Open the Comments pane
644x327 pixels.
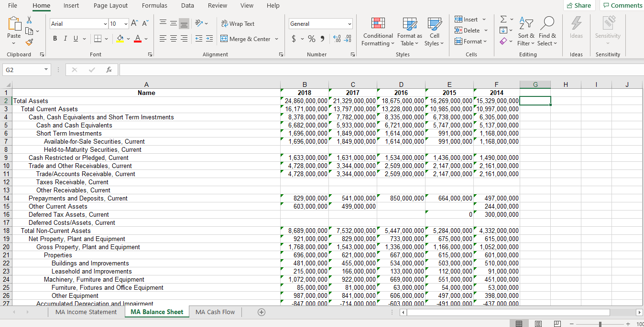click(622, 5)
